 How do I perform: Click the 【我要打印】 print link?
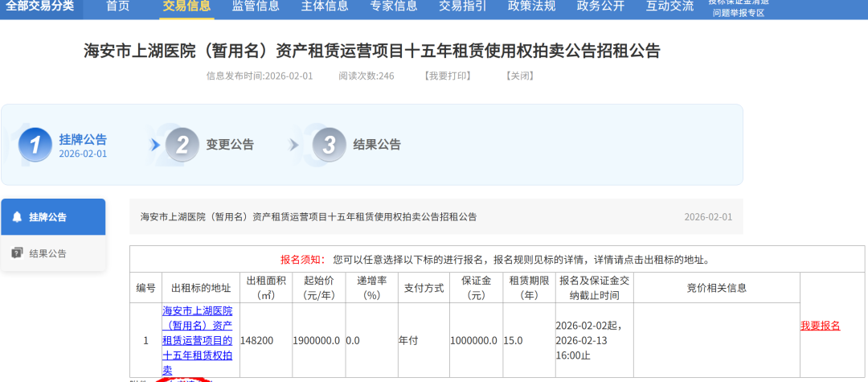click(448, 76)
